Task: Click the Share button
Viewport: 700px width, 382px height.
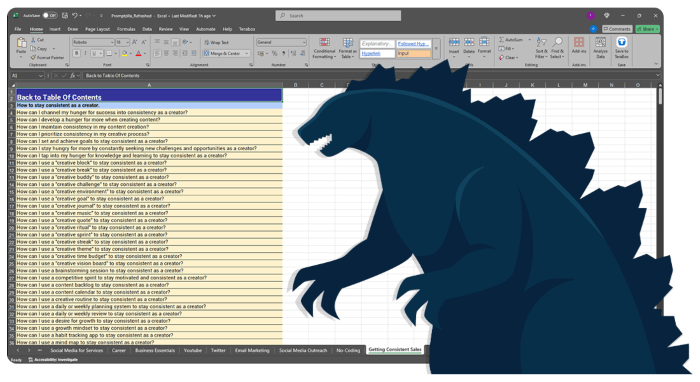Action: click(647, 29)
